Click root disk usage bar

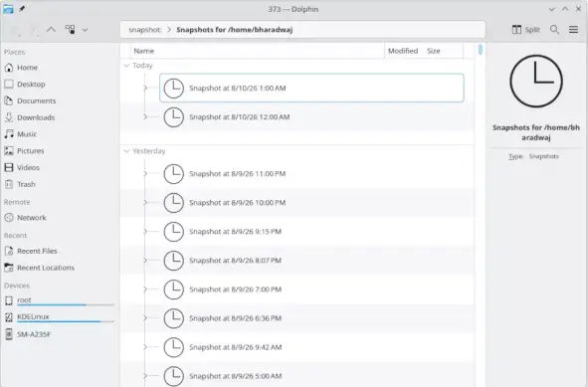66,304
